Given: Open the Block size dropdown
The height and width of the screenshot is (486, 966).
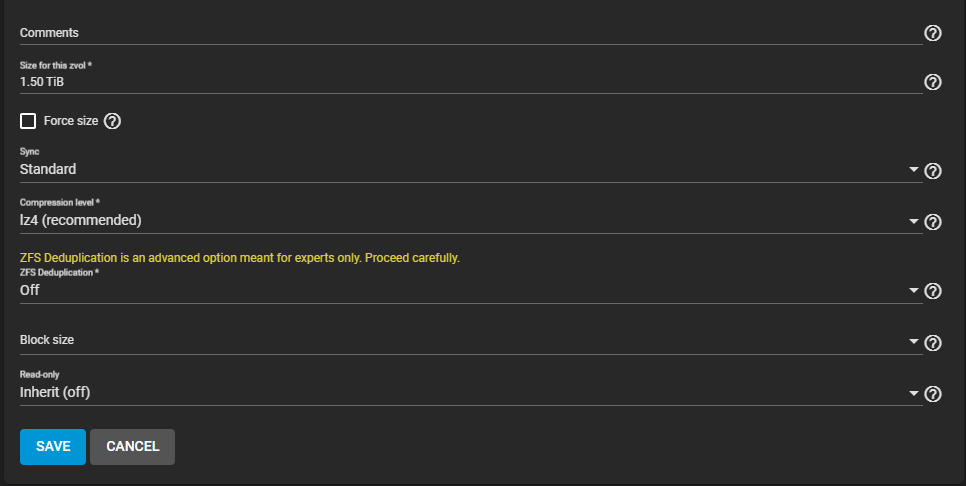Looking at the screenshot, I should pyautogui.click(x=471, y=341).
